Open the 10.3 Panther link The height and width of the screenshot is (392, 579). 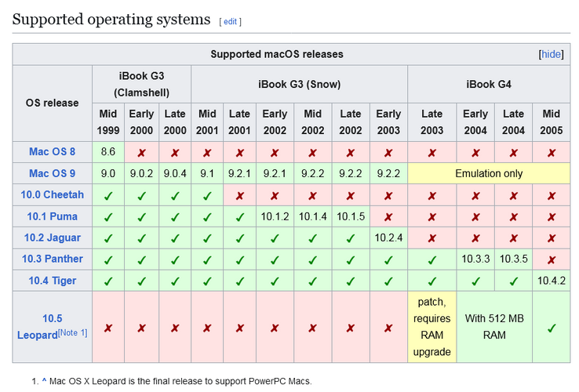point(52,260)
